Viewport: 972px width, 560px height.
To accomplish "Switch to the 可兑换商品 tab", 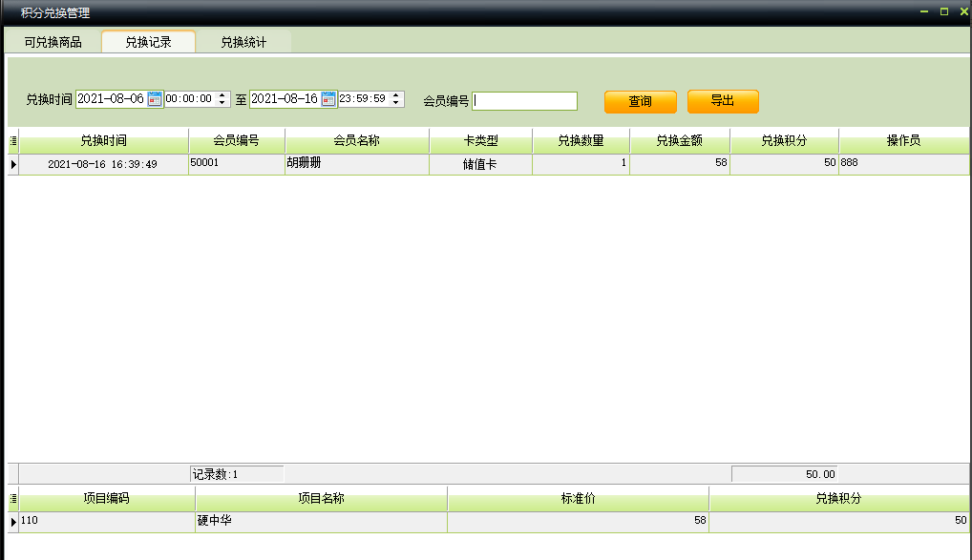I will [x=53, y=42].
